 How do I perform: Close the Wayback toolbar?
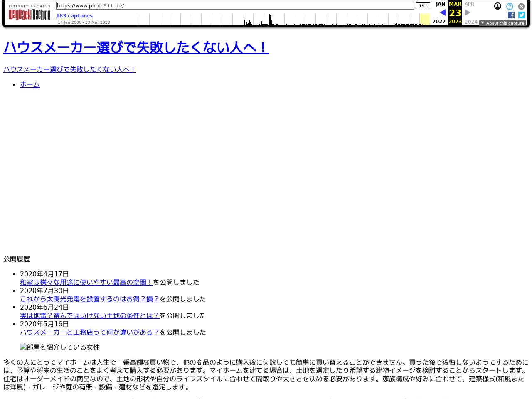click(521, 6)
